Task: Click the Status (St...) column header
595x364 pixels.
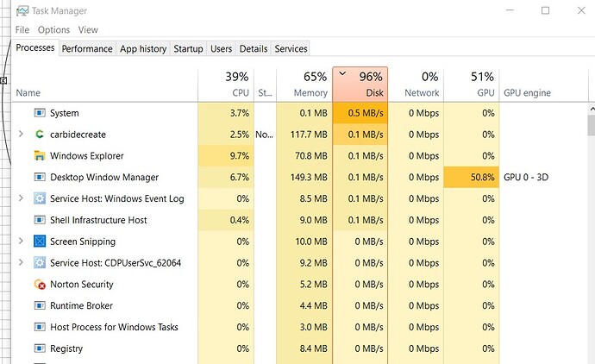Action: tap(265, 85)
